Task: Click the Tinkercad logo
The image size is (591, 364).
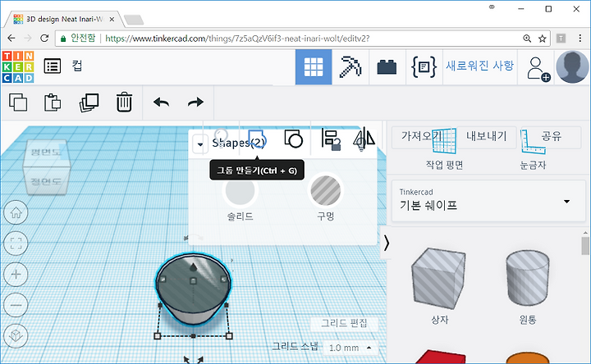Action: point(18,66)
